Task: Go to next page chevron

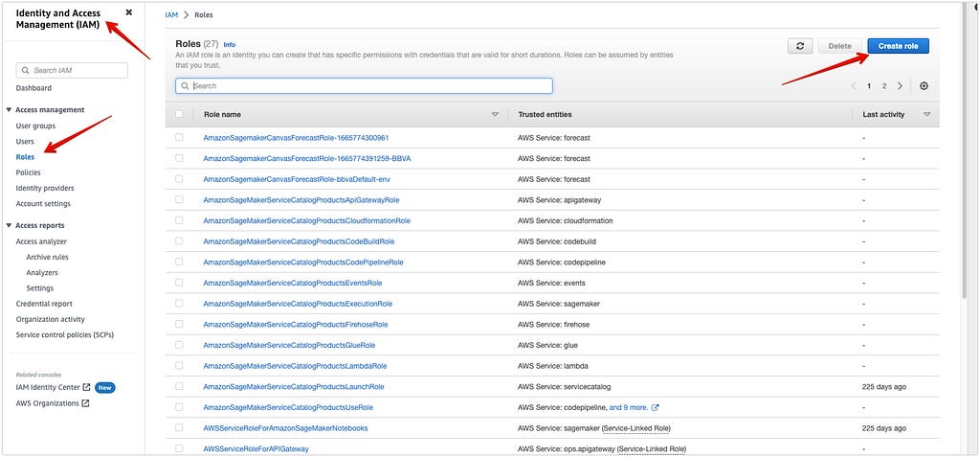Action: pos(900,86)
